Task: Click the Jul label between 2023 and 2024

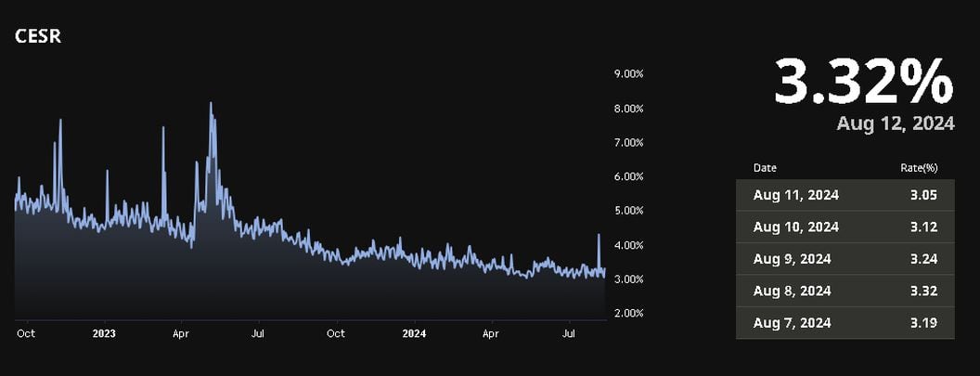Action: point(257,333)
